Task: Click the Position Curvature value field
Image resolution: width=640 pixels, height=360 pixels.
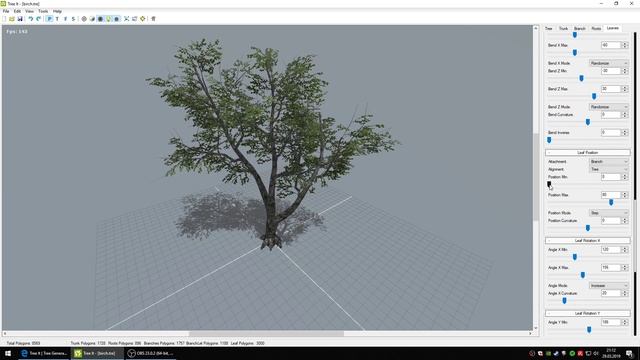Action: [x=611, y=221]
